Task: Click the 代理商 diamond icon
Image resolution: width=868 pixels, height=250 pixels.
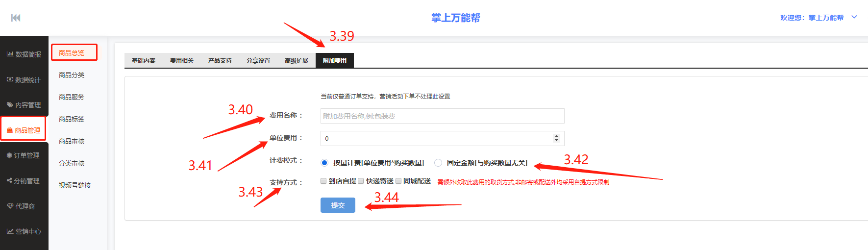Action: coord(10,206)
